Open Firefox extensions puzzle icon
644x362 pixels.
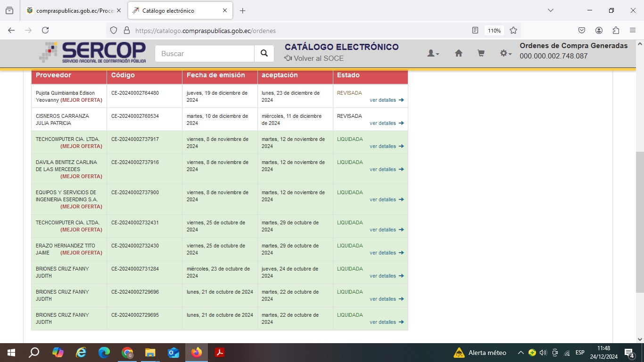(616, 30)
